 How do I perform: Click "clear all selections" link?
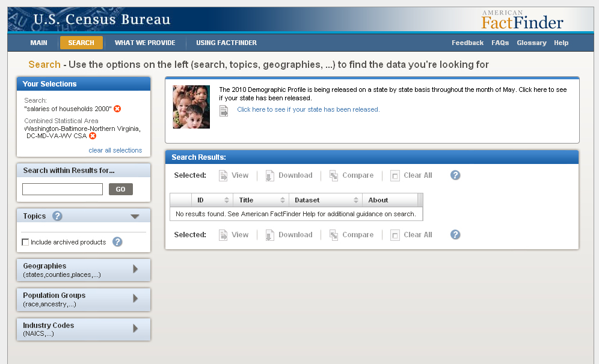coord(115,150)
